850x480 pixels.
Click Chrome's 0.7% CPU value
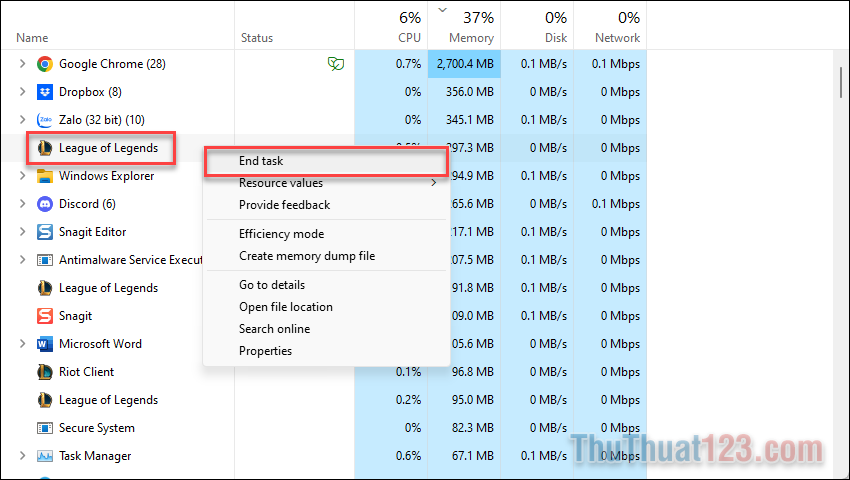click(408, 64)
